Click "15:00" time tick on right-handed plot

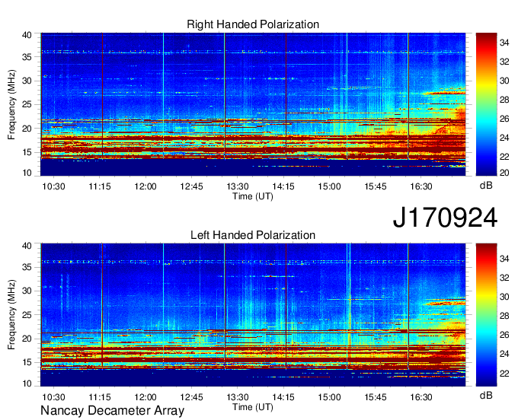[329, 186]
